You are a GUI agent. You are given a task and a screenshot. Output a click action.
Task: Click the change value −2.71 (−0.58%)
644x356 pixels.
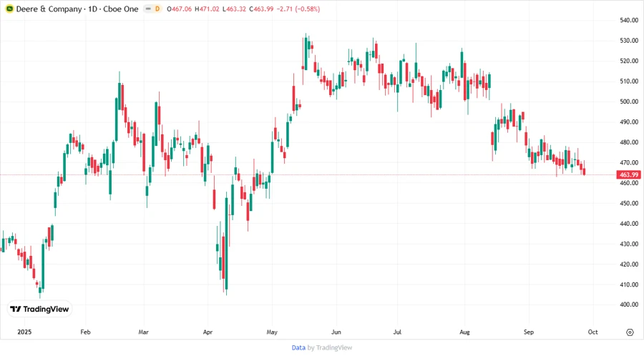coord(298,9)
